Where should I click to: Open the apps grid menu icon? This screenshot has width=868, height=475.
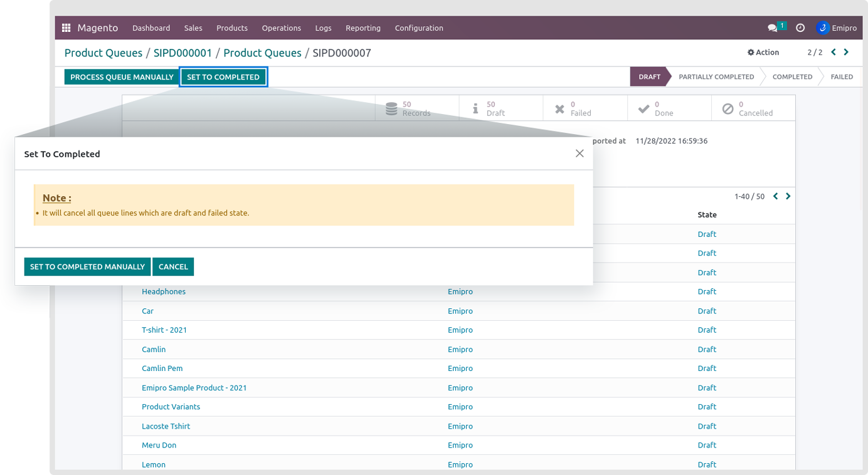66,28
